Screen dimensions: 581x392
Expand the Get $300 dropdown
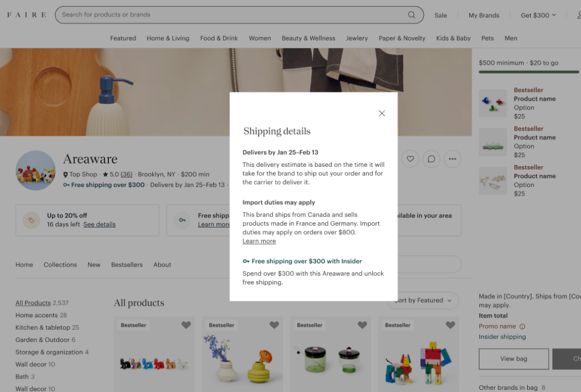click(x=538, y=15)
